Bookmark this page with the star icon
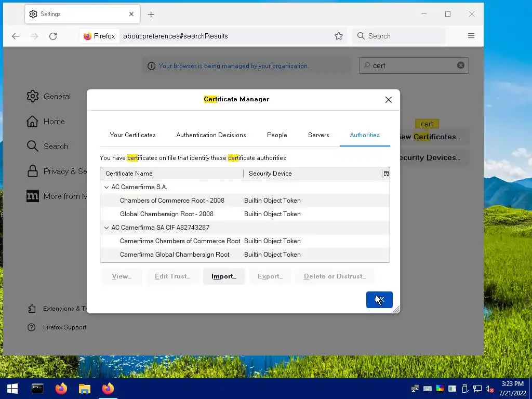Screen dimensions: 532x399 point(339,36)
